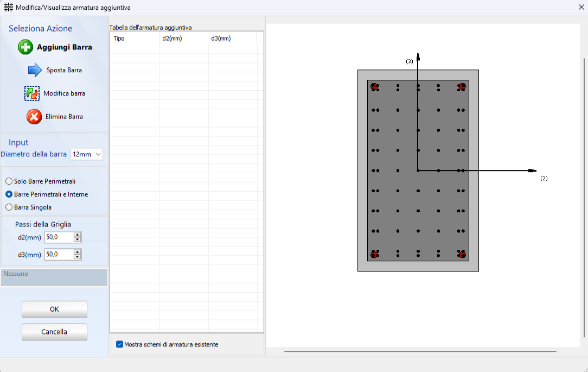Viewport: 588px width, 372px height.
Task: Click the axis (2) label
Action: tap(544, 179)
